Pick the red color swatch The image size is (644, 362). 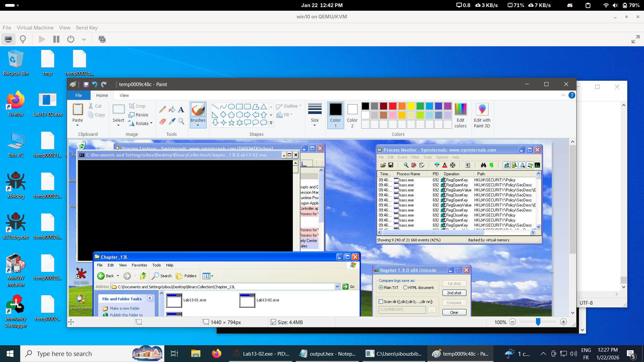point(393,106)
